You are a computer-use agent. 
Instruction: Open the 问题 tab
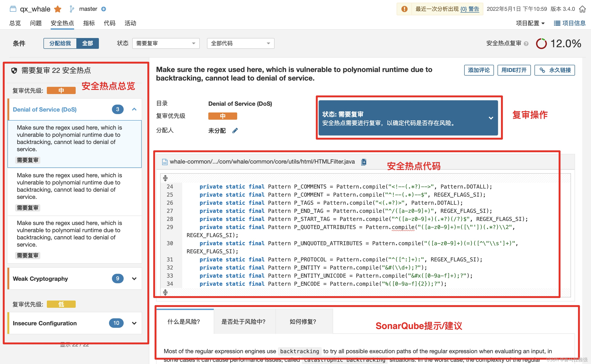pyautogui.click(x=36, y=23)
